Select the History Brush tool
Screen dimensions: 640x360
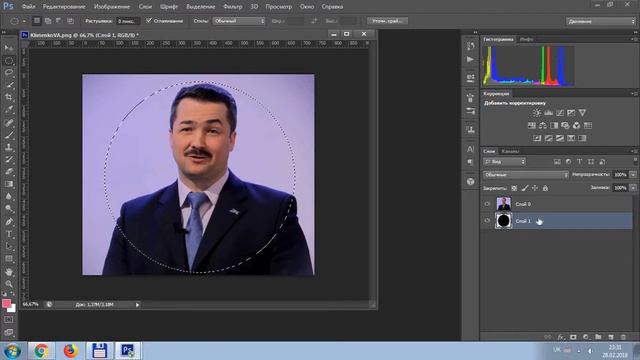coord(9,160)
